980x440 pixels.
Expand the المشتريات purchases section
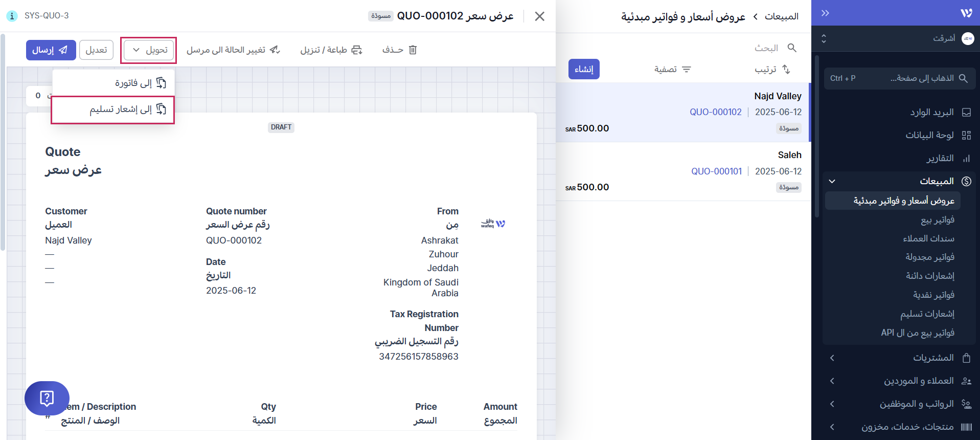832,358
